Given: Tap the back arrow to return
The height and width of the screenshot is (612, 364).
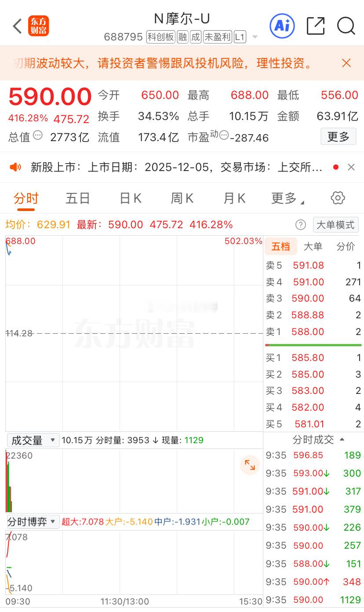Looking at the screenshot, I should tap(17, 26).
